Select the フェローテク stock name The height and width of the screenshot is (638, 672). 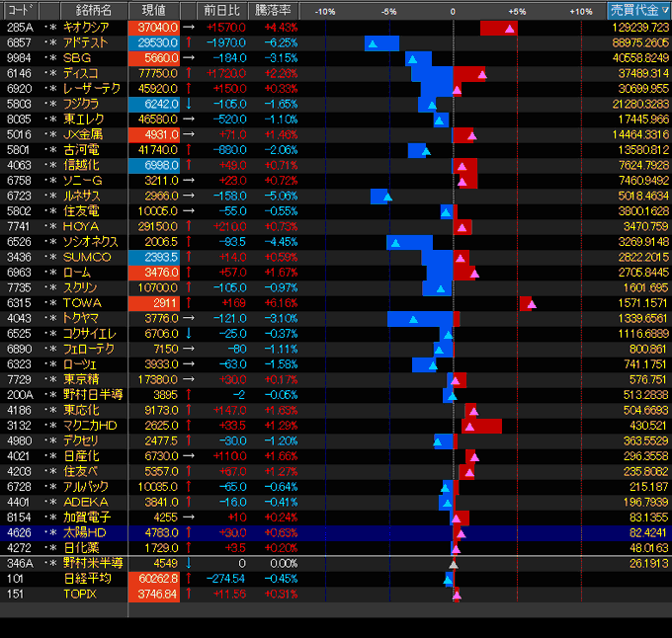(x=89, y=349)
